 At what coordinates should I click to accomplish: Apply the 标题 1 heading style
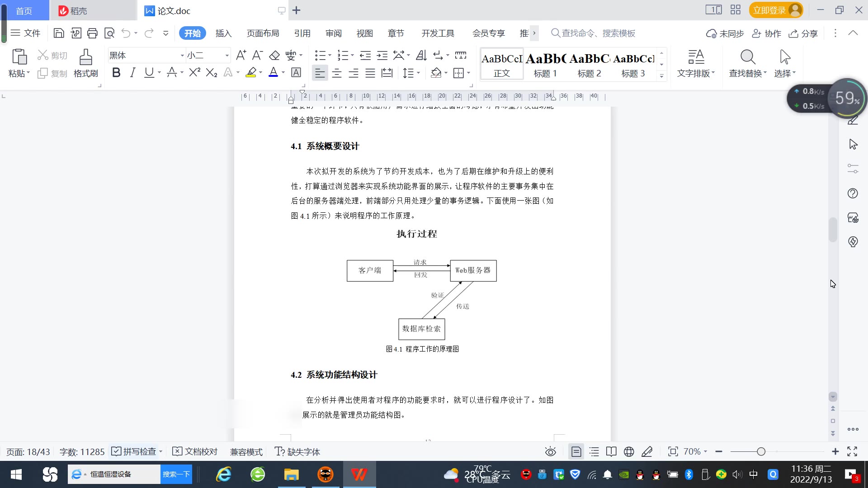pos(545,64)
